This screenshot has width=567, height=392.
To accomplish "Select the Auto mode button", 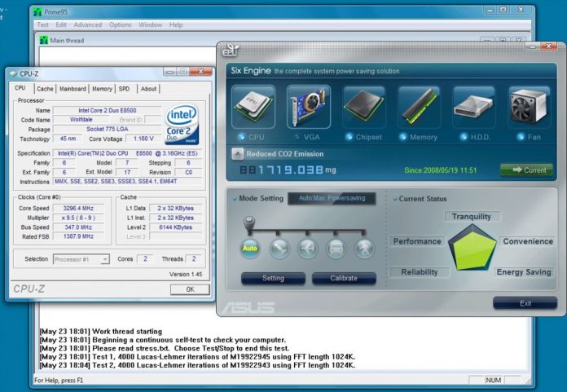I will point(250,249).
